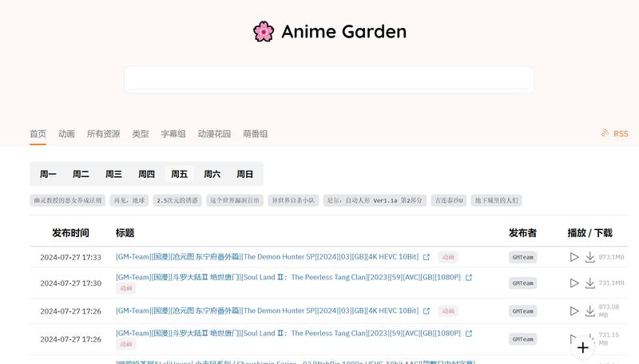639x364 pixels.
Task: Select weekday 周一
Action: coord(48,174)
